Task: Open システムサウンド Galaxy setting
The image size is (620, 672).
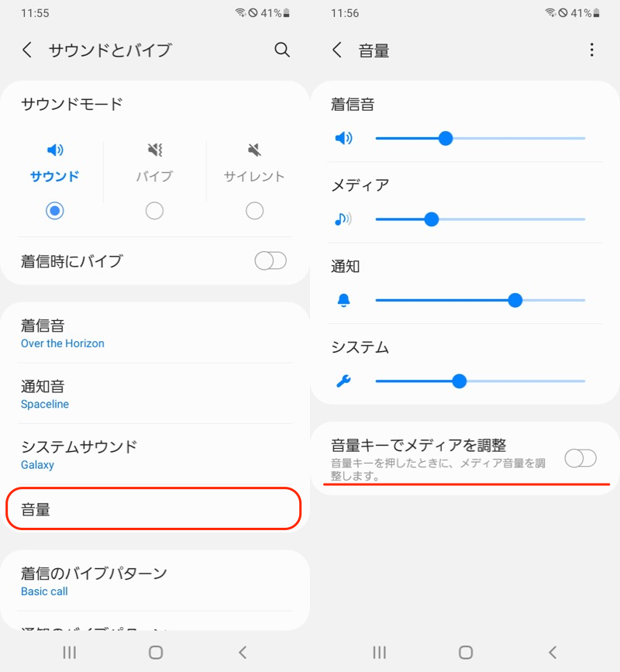Action: 155,454
